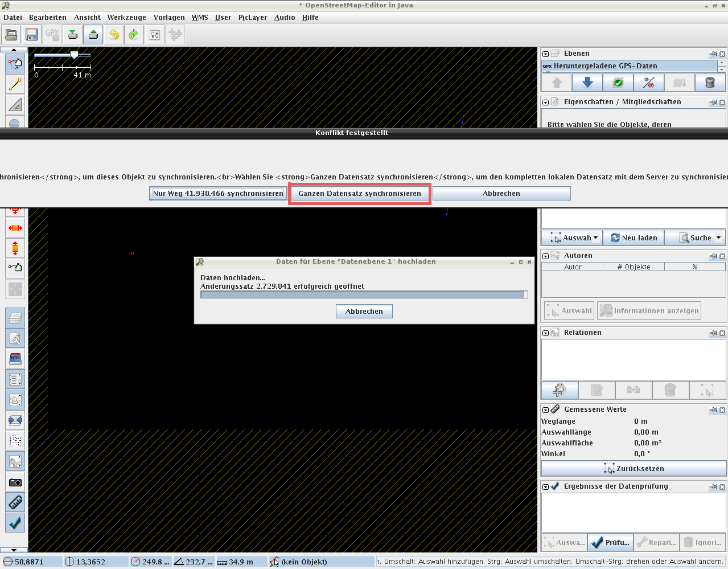The image size is (728, 569).
Task: Toggle the validator checkmark panel in left sidebar
Action: [15, 523]
